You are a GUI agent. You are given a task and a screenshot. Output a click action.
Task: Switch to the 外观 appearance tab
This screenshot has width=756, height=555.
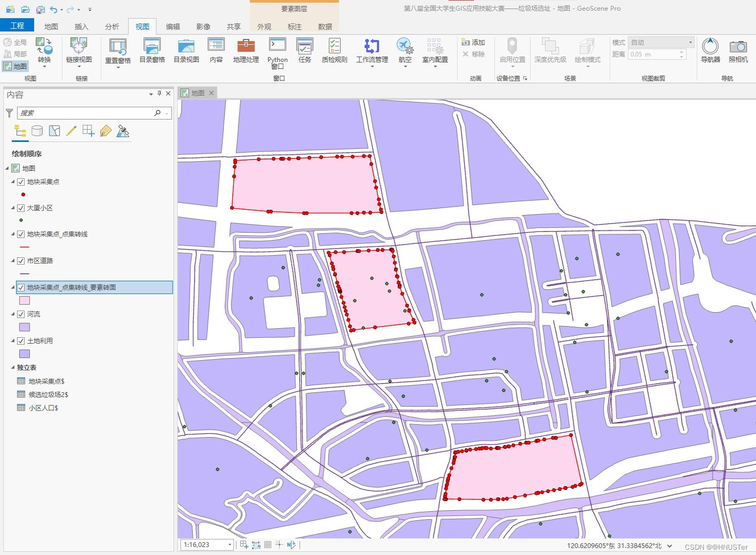pos(264,26)
